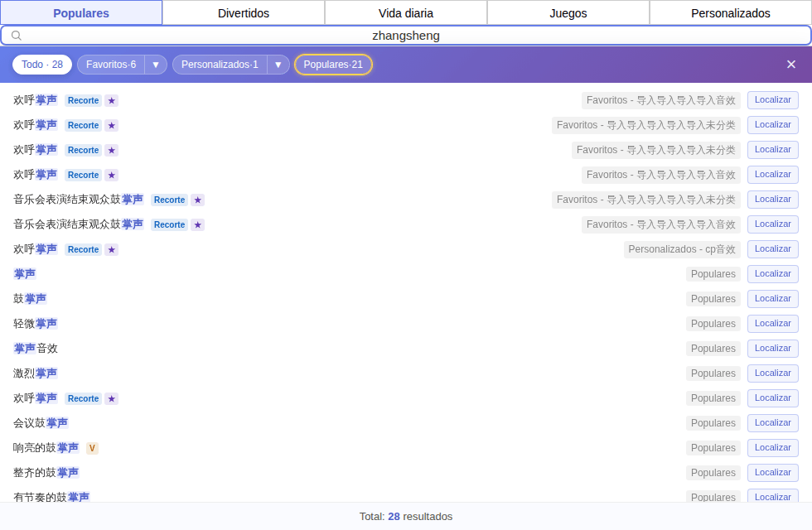This screenshot has height=530, width=812.
Task: Click star icon on Populares 欢呼掌声 row
Action: tap(111, 398)
